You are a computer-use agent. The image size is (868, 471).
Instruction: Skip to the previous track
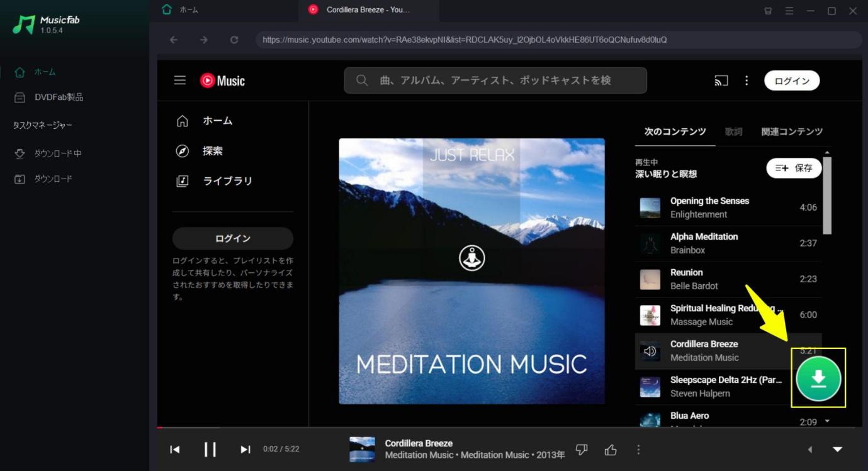[x=175, y=449]
